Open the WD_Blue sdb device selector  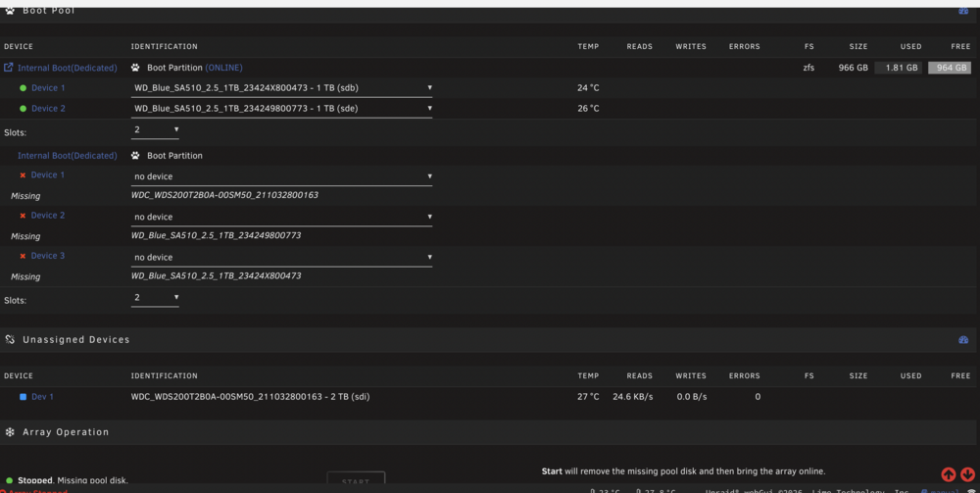pyautogui.click(x=281, y=88)
